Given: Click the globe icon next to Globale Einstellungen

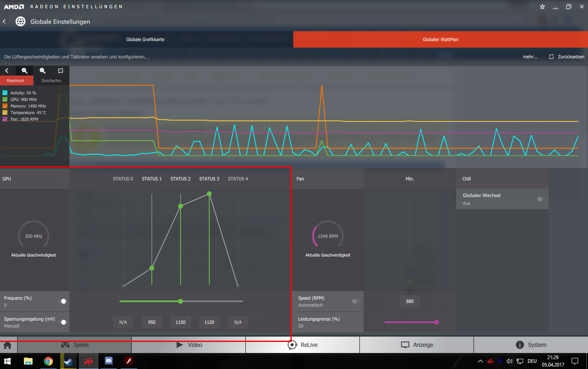Looking at the screenshot, I should click(x=21, y=21).
